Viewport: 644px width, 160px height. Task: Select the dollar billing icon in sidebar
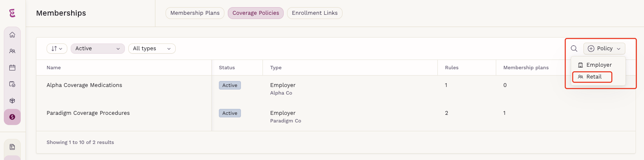tap(12, 117)
